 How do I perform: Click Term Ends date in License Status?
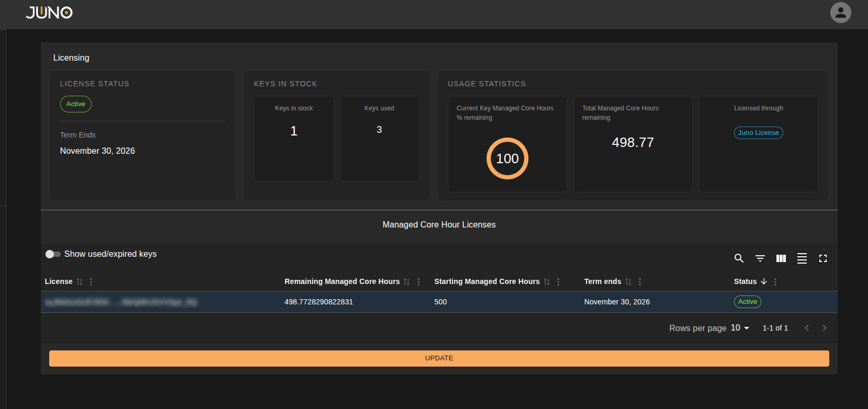[97, 151]
